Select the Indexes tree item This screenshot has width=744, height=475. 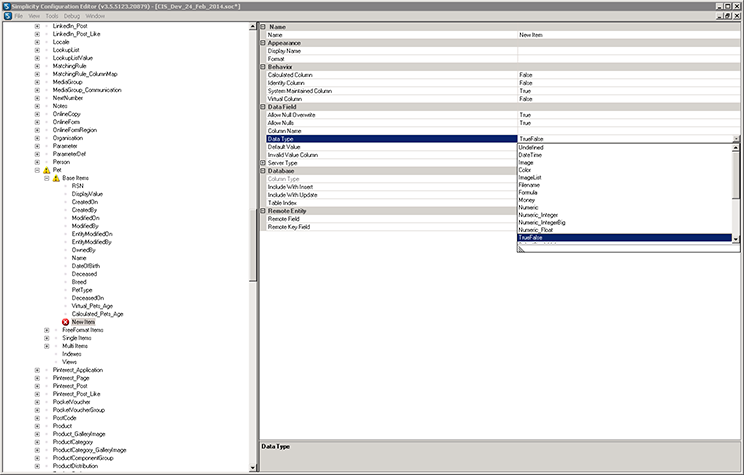click(72, 354)
